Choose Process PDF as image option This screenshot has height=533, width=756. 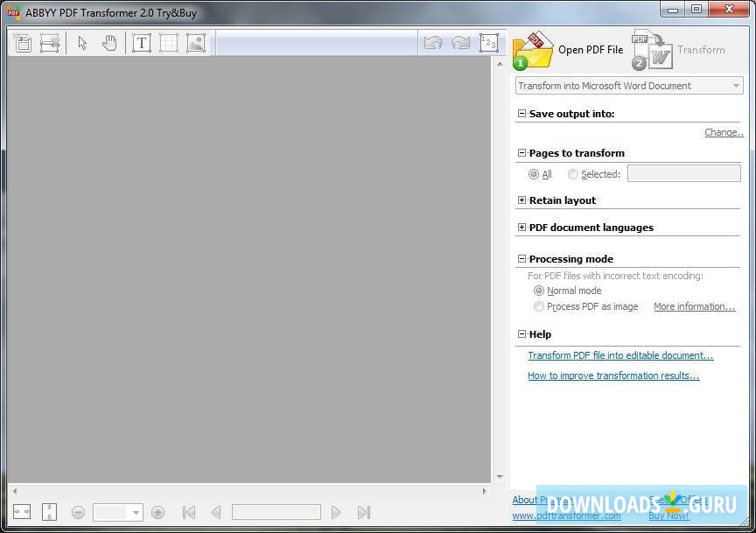(x=539, y=306)
